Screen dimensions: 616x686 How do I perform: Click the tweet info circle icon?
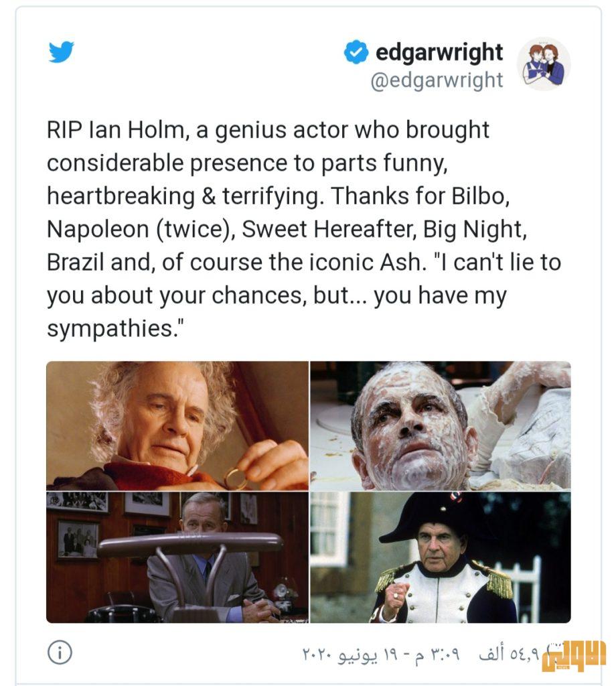[60, 653]
